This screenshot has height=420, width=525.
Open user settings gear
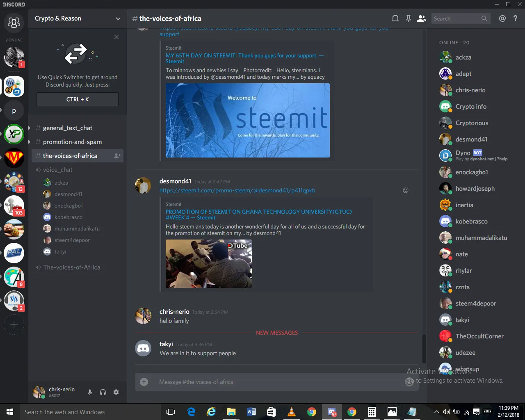[x=116, y=392]
